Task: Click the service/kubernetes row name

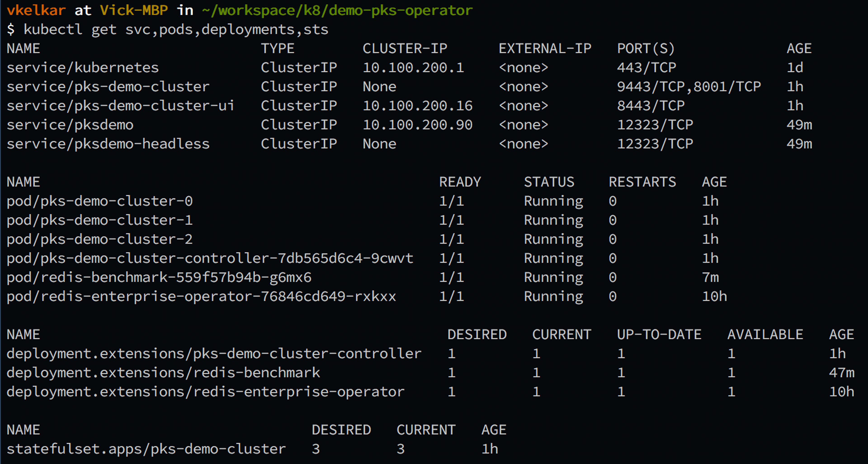Action: pyautogui.click(x=83, y=68)
